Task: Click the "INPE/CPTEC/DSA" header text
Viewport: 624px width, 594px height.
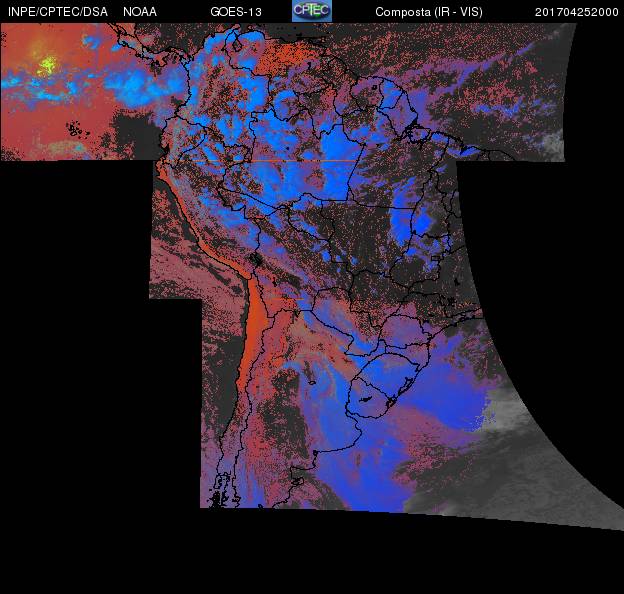Action: coord(58,12)
